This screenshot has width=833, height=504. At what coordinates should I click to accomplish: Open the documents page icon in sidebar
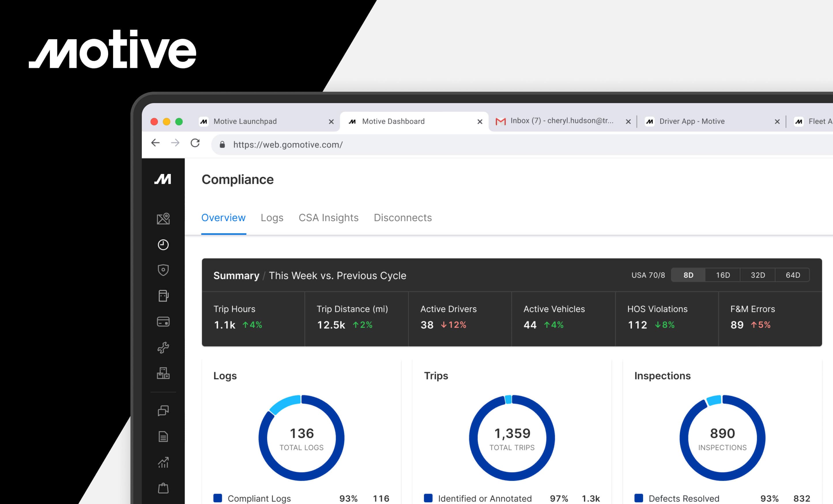(163, 436)
